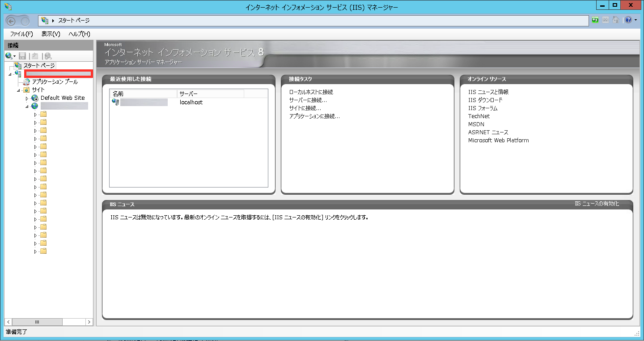Open the TechNet link
Screen dimensions: 644x341
coord(479,116)
